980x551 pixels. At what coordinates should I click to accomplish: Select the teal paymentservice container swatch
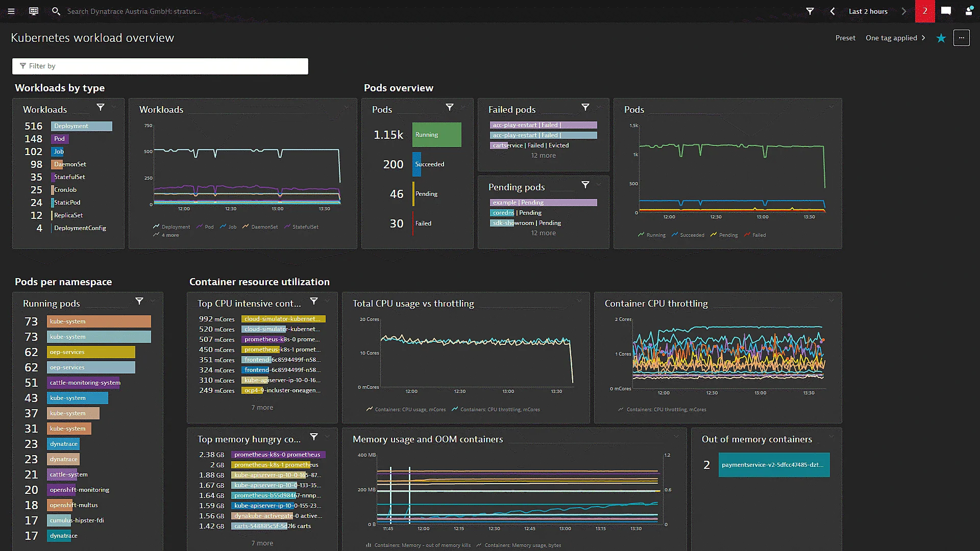pos(774,465)
